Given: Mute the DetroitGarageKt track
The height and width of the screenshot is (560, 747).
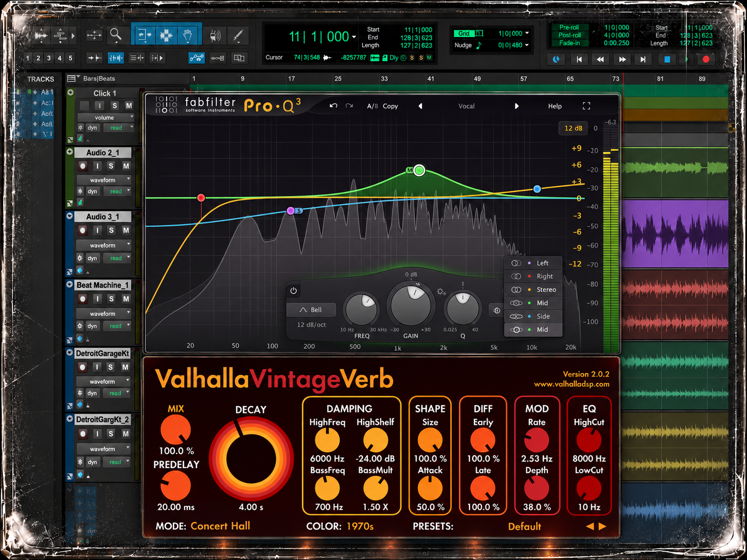Looking at the screenshot, I should click(125, 367).
